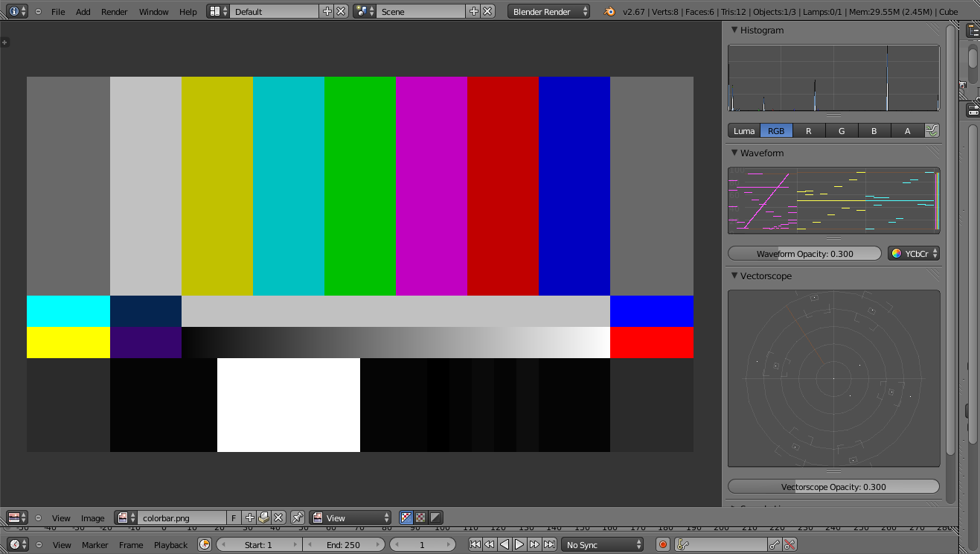Screen dimensions: 980x554
Task: Toggle histogram show line button
Action: [932, 130]
